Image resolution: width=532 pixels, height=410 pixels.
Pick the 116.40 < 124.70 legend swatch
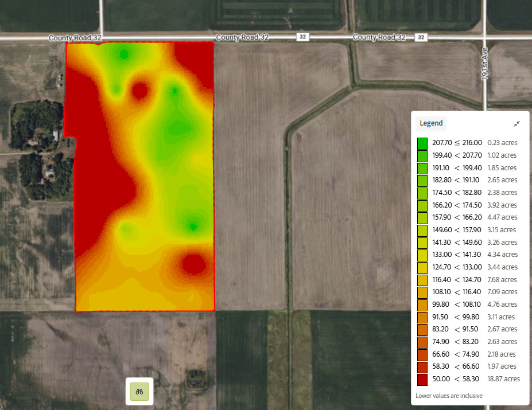coord(422,280)
